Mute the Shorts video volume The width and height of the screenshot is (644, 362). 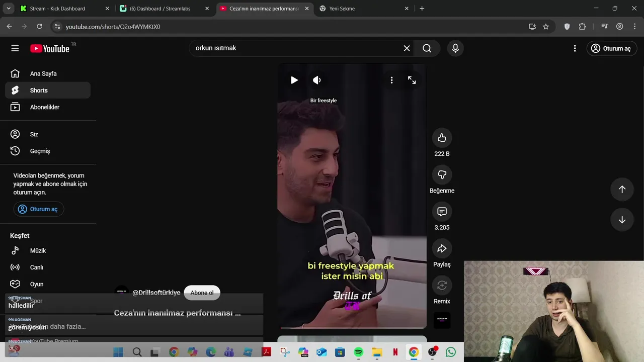point(317,80)
